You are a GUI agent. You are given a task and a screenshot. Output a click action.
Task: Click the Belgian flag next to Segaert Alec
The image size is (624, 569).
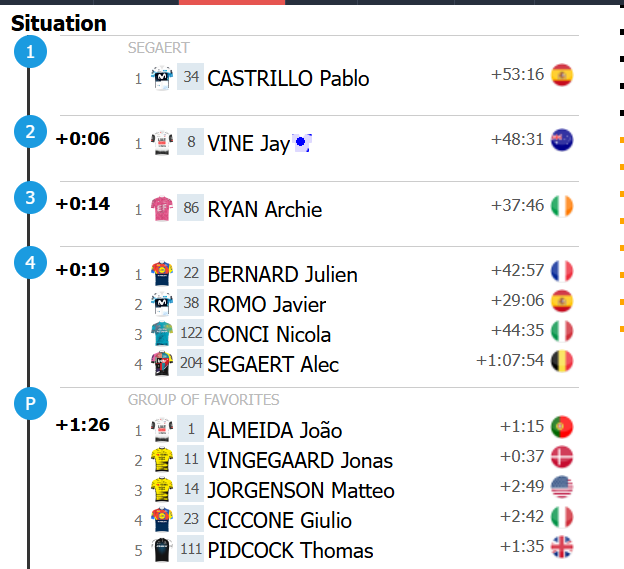[x=562, y=360]
